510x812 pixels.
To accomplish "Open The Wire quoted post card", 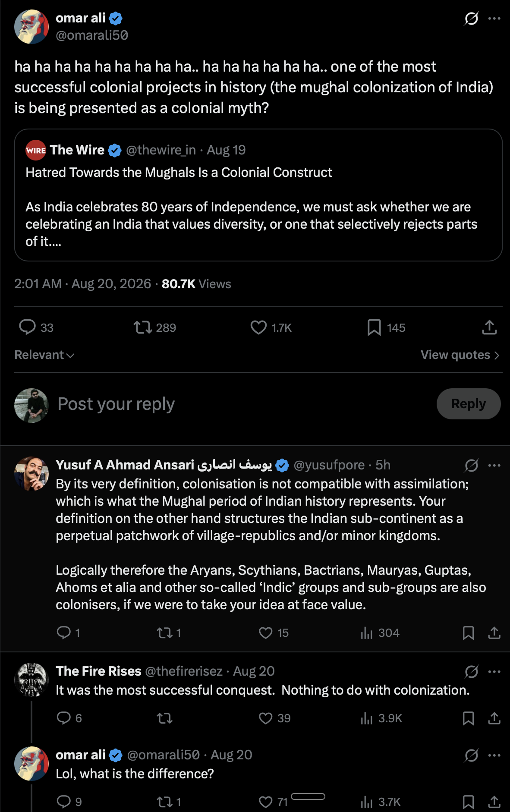I will click(258, 195).
